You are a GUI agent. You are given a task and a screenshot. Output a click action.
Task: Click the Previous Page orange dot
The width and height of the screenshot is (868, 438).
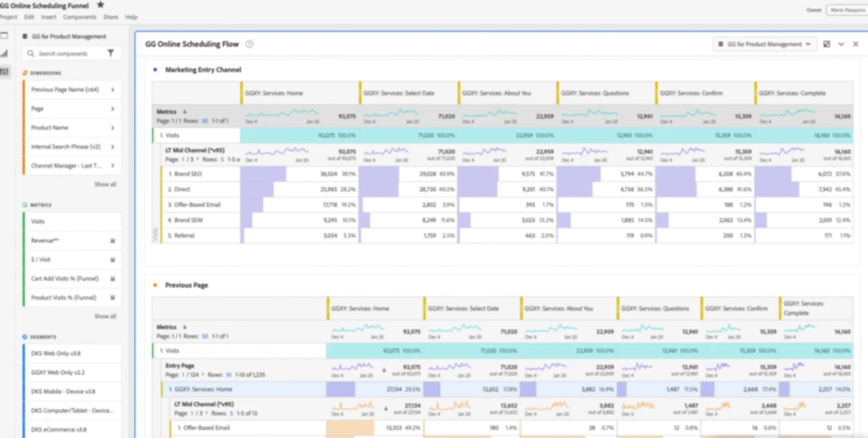[155, 285]
